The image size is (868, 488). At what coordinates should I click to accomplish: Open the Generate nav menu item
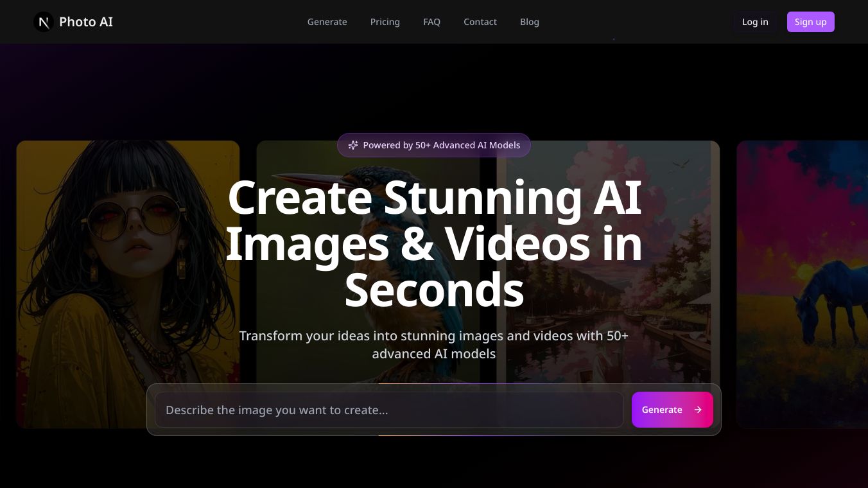click(x=327, y=22)
